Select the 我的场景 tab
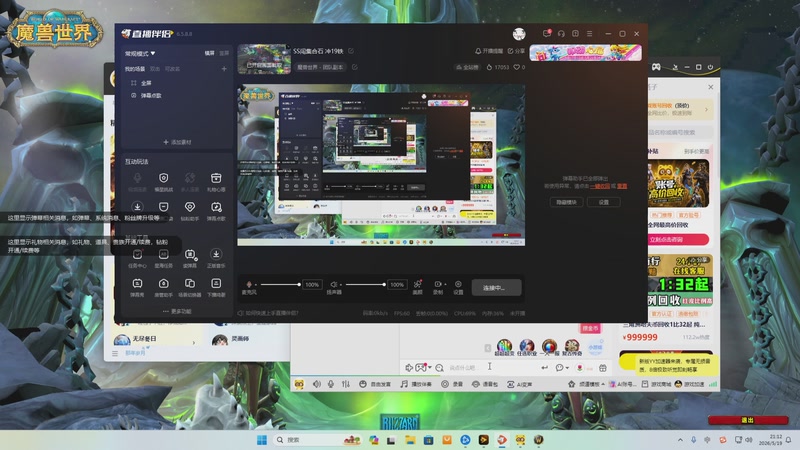The height and width of the screenshot is (450, 800). pyautogui.click(x=135, y=68)
